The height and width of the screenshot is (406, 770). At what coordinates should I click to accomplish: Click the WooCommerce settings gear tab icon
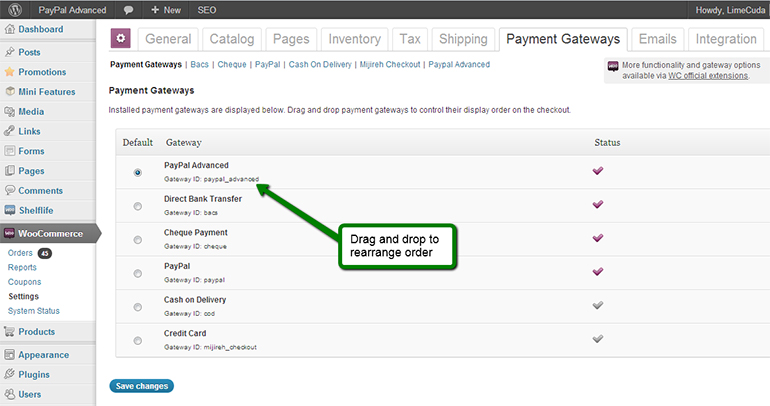pos(121,39)
